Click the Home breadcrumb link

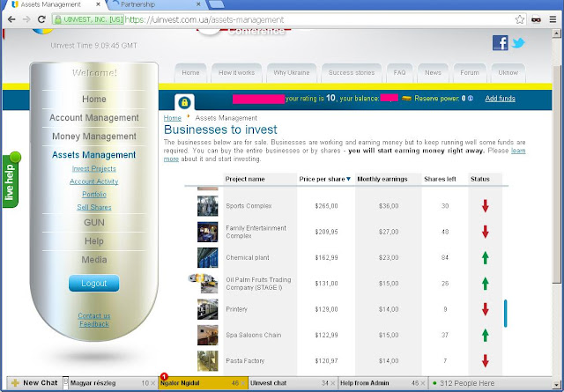pyautogui.click(x=173, y=118)
